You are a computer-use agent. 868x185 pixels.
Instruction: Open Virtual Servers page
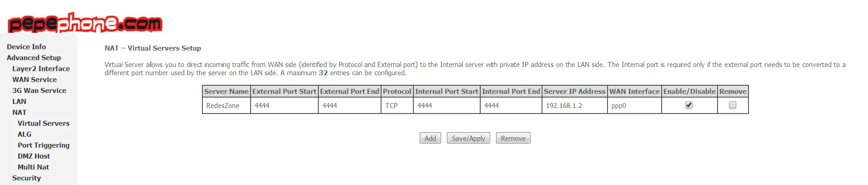coord(44,123)
